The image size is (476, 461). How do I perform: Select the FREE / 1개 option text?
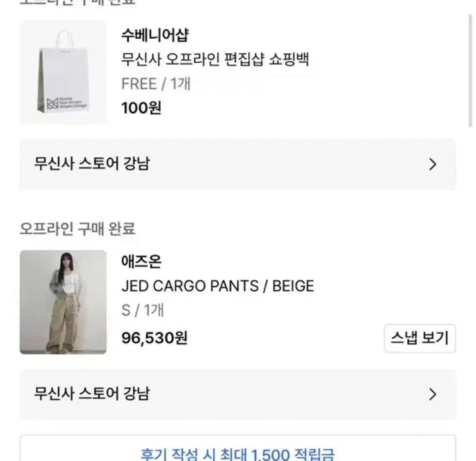[156, 84]
